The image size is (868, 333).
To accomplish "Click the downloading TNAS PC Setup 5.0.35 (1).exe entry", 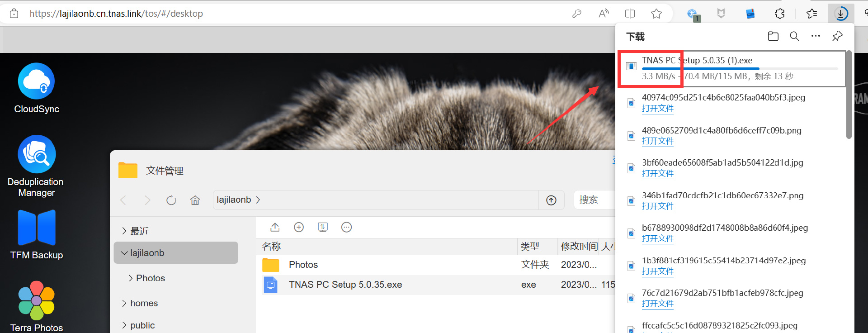I will (x=732, y=68).
